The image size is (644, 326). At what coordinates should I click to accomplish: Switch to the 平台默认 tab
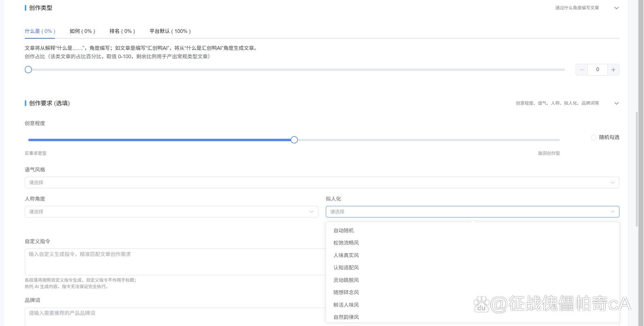[x=170, y=31]
